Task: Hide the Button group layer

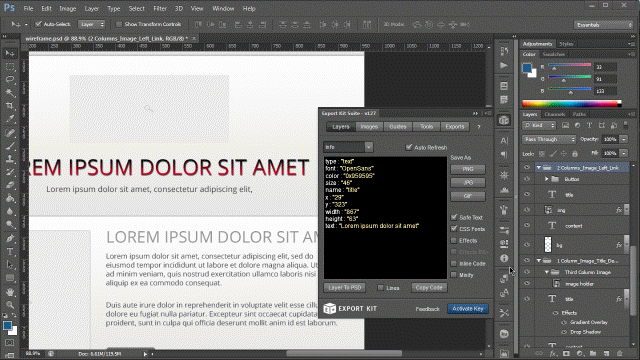Action: pos(527,179)
